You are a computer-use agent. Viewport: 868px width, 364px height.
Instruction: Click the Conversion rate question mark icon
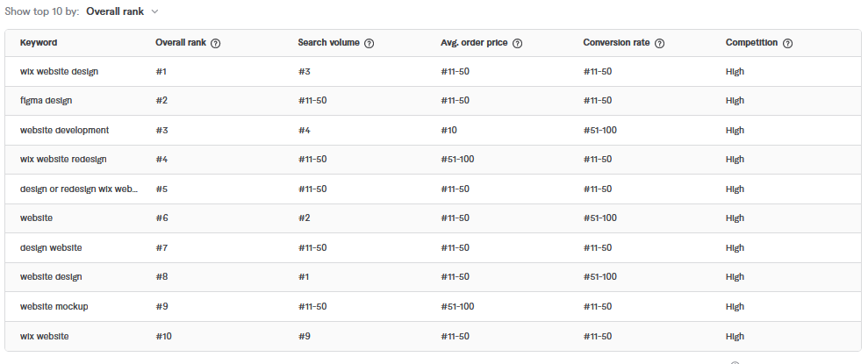(x=660, y=43)
